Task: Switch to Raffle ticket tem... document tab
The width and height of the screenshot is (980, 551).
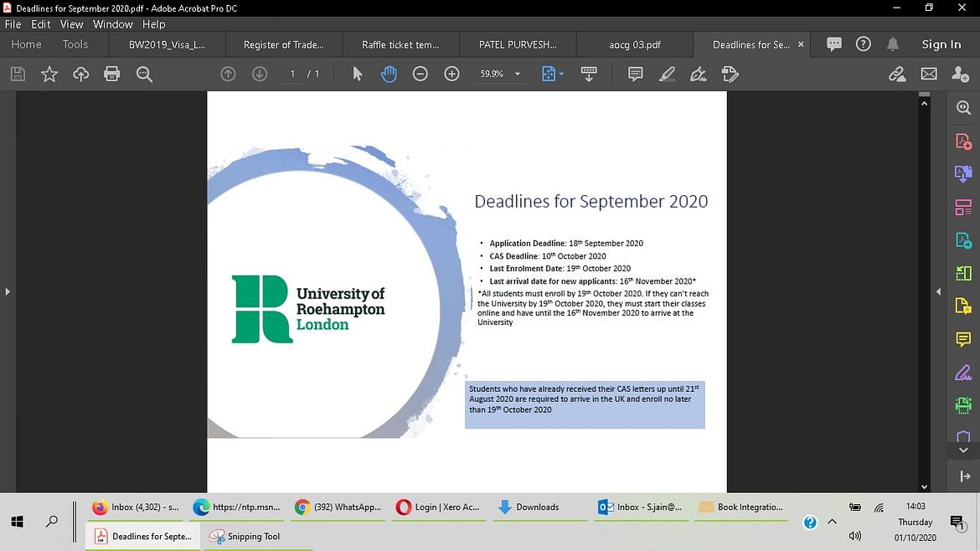Action: click(400, 44)
